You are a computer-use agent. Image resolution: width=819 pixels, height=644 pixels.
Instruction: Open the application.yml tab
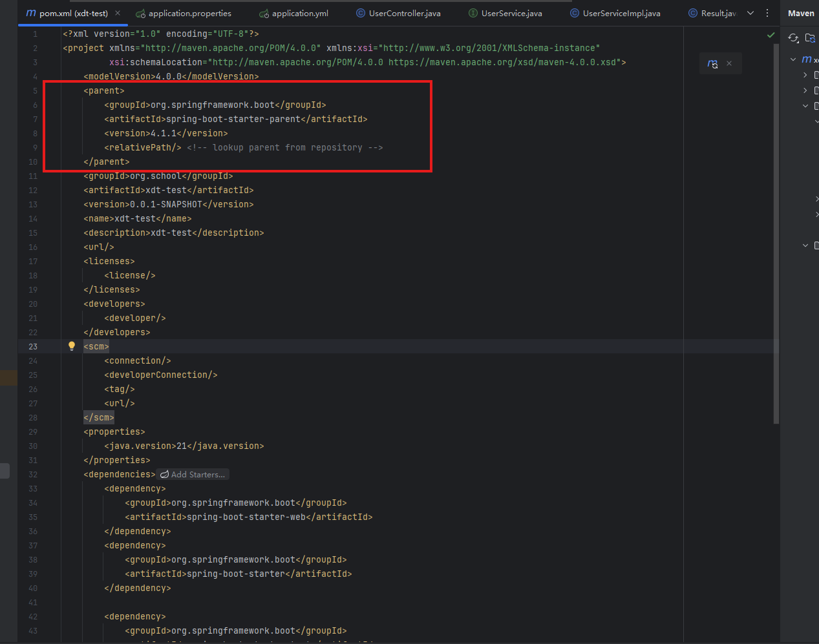pyautogui.click(x=294, y=13)
